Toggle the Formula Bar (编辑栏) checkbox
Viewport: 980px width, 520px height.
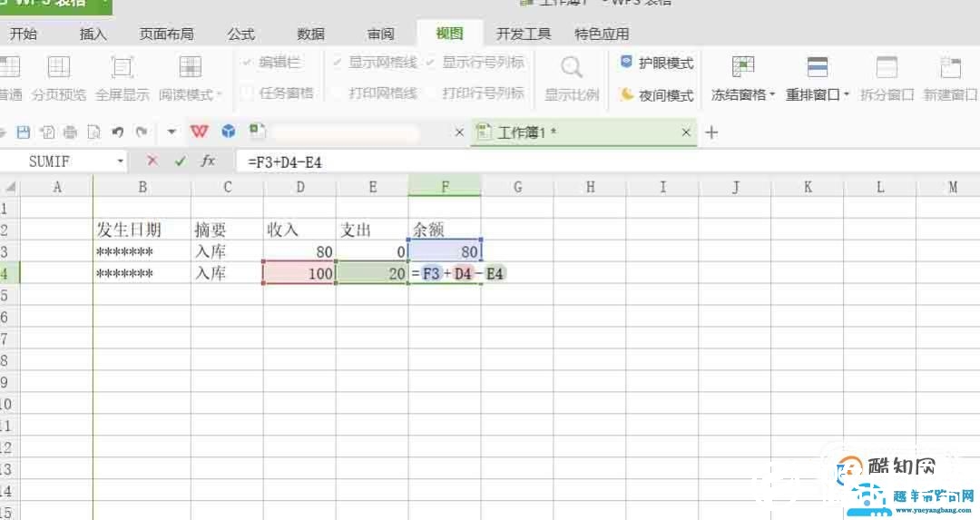(x=247, y=62)
